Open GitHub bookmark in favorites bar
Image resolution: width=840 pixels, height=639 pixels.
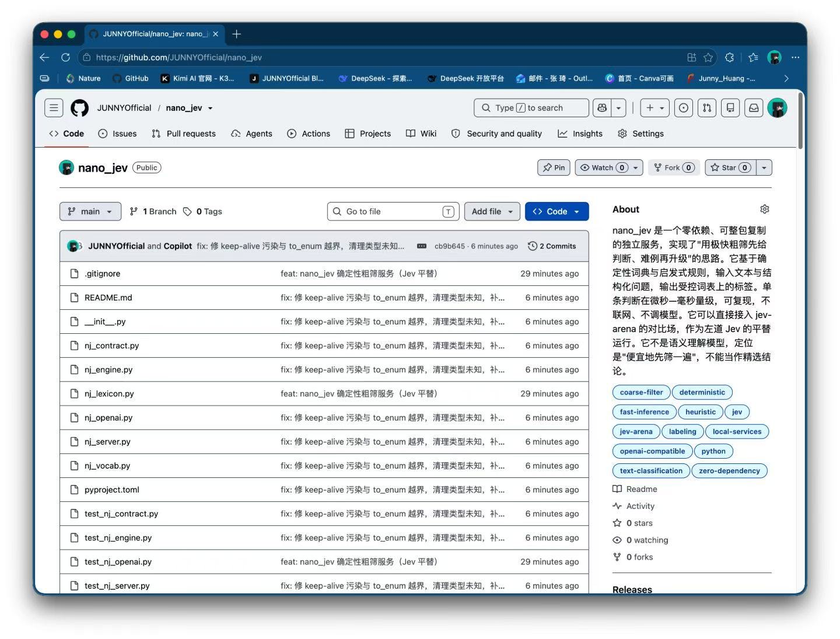click(131, 78)
